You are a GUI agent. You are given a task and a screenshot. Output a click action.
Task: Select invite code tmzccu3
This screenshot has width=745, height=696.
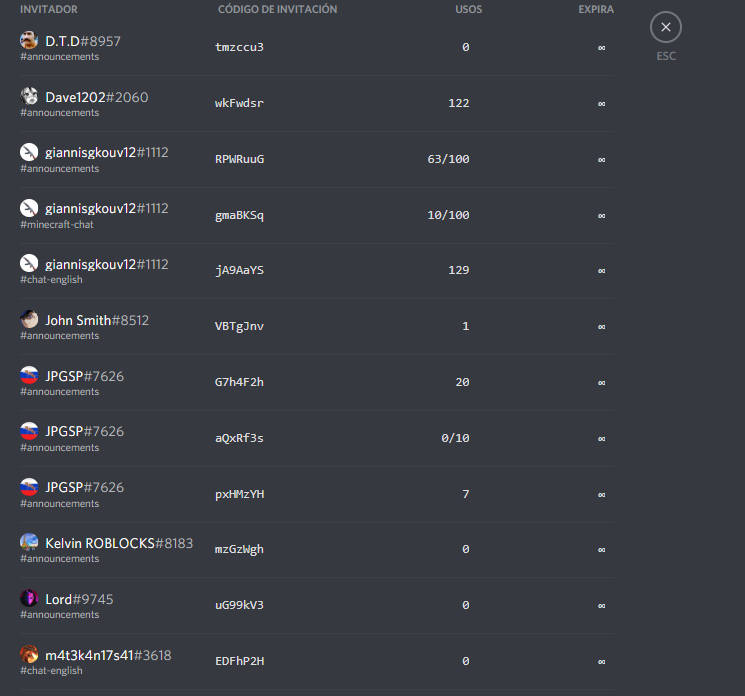(239, 47)
